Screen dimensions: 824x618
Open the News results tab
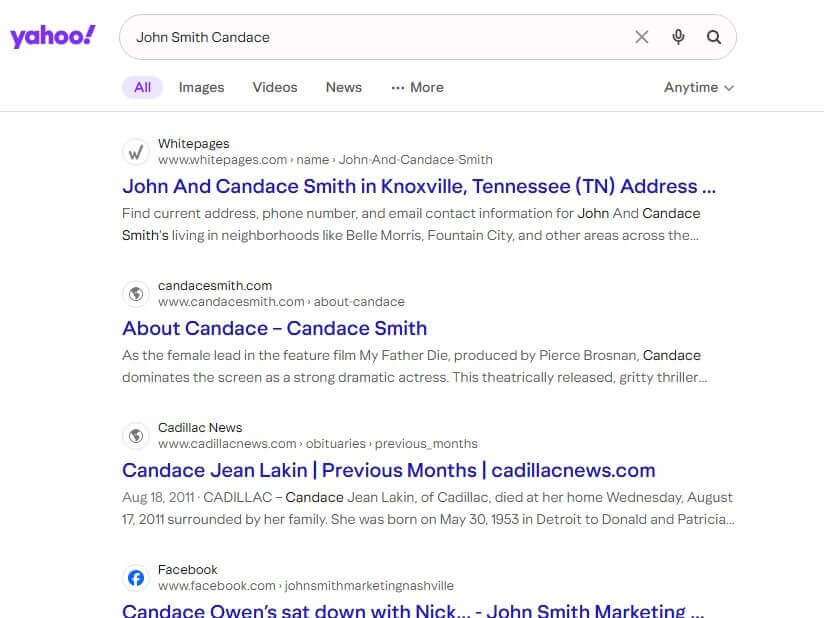pos(343,87)
